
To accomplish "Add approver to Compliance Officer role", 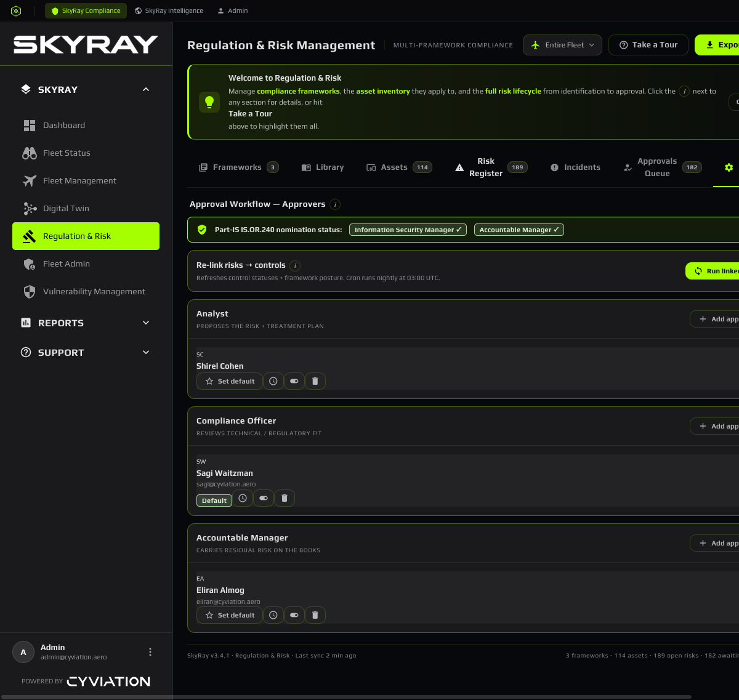I will coord(714,426).
